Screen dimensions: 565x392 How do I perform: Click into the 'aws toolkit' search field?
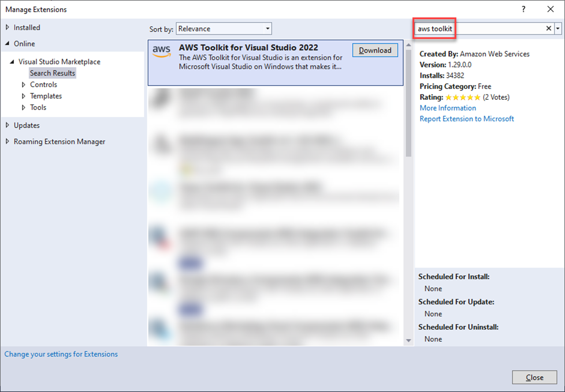480,29
